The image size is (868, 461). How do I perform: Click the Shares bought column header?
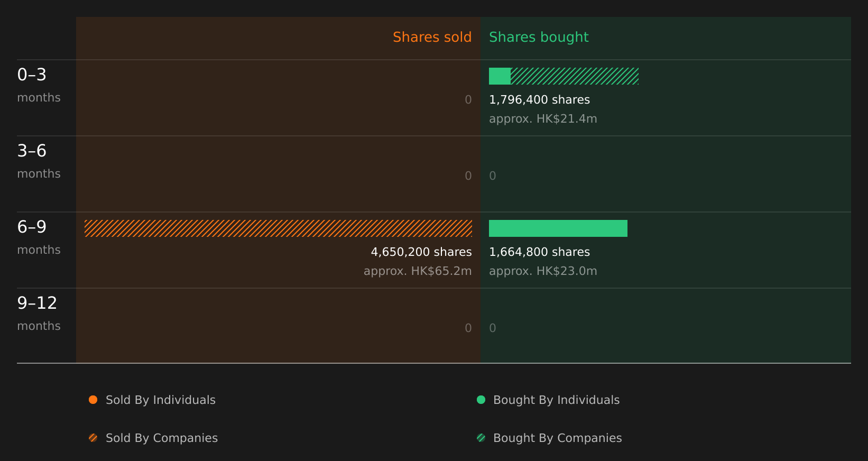539,37
